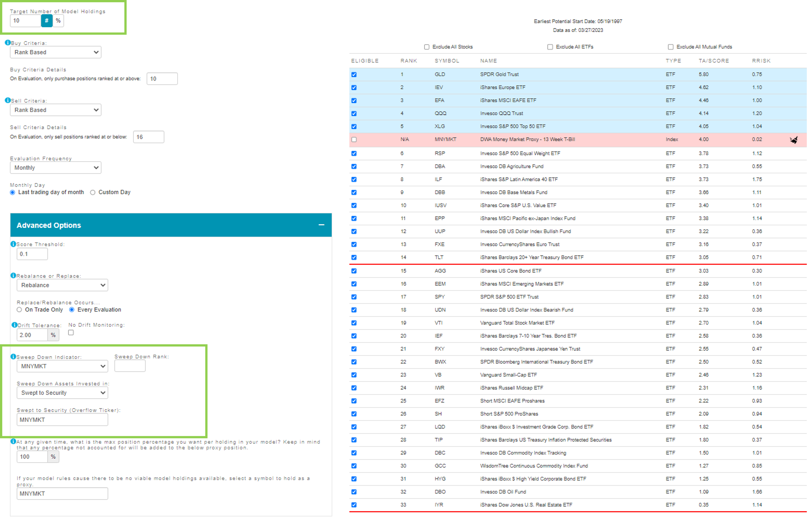
Task: Click the Buy Criteria info icon
Action: pos(7,43)
